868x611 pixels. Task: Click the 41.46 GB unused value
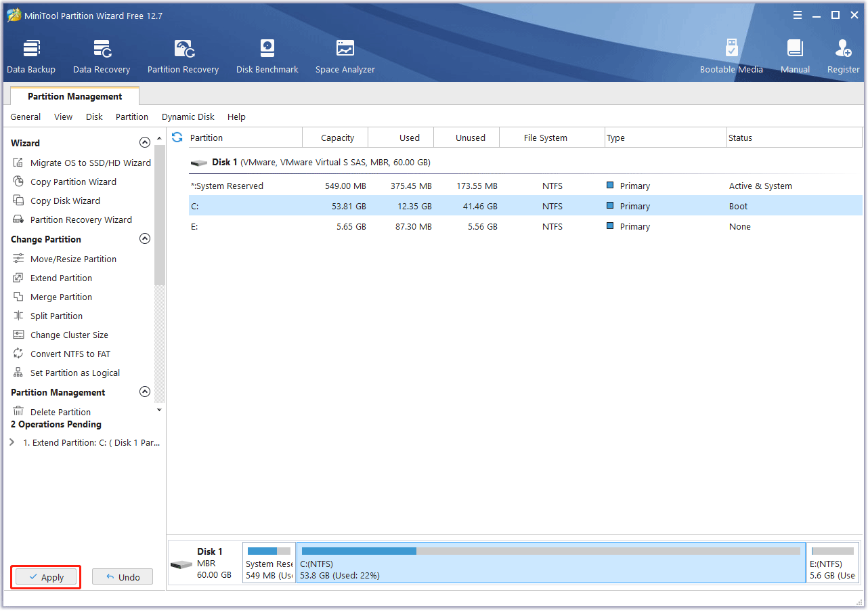tap(480, 206)
